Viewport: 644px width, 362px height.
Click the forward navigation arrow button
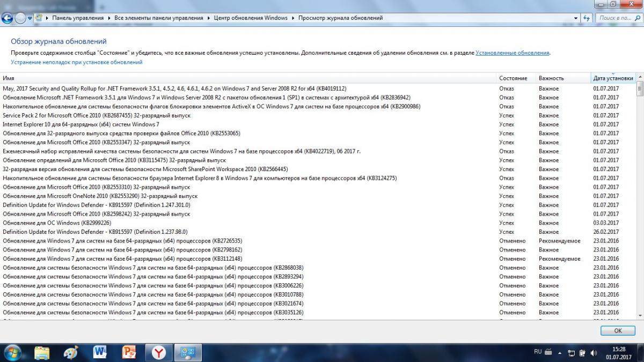point(20,18)
